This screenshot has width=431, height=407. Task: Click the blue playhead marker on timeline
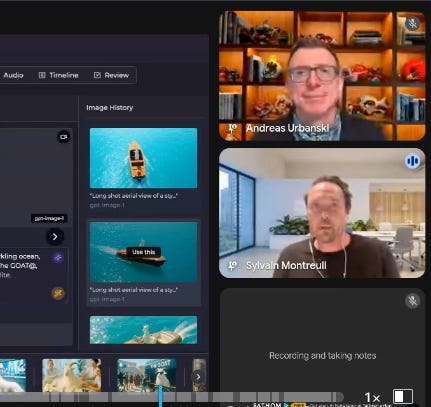pos(160,396)
